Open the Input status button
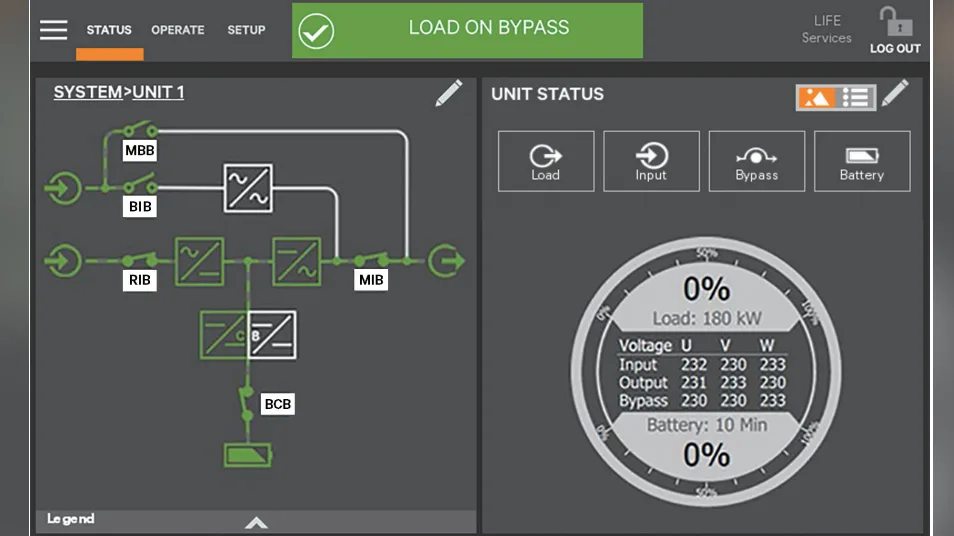The image size is (954, 536). [x=651, y=161]
